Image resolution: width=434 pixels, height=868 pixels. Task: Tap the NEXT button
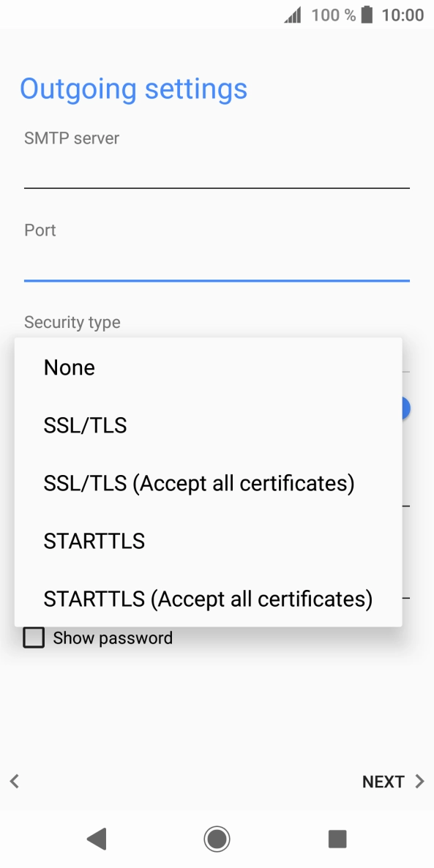[x=383, y=781]
